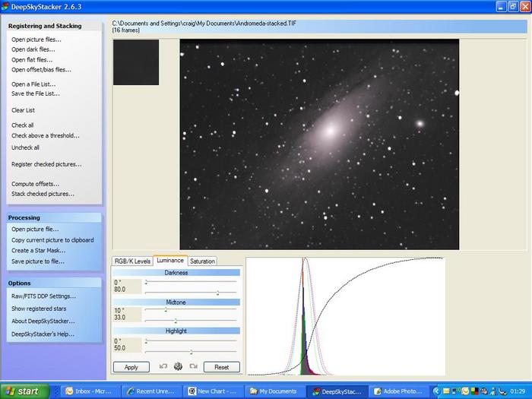This screenshot has height=399, width=532.
Task: Click Save picture to file link
Action: (x=38, y=261)
